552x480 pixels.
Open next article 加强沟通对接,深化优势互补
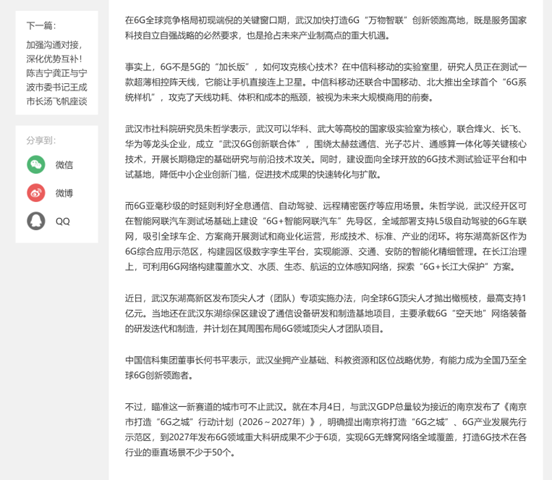pos(57,73)
